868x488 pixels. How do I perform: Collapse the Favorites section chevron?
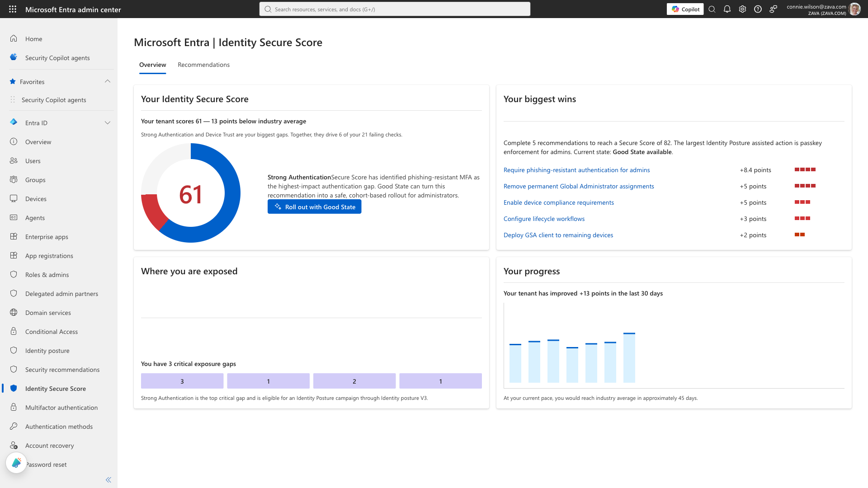(x=107, y=81)
